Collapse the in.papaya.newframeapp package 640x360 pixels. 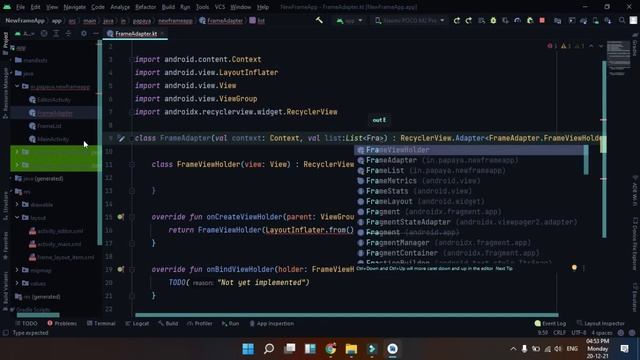pos(17,87)
